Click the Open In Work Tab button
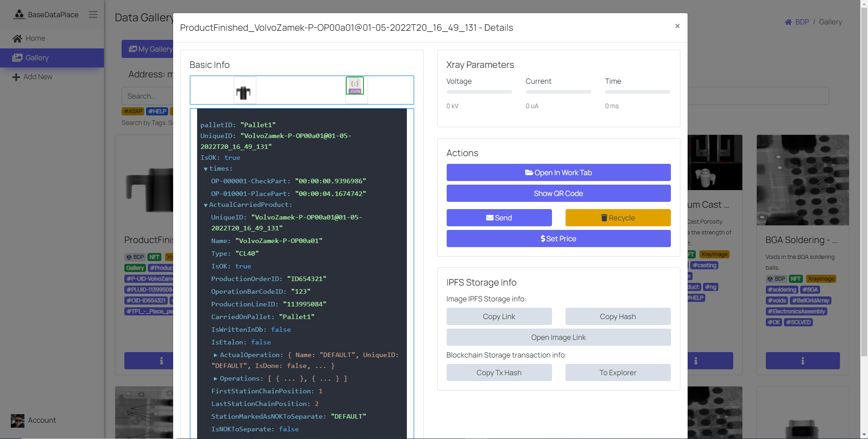 [558, 172]
